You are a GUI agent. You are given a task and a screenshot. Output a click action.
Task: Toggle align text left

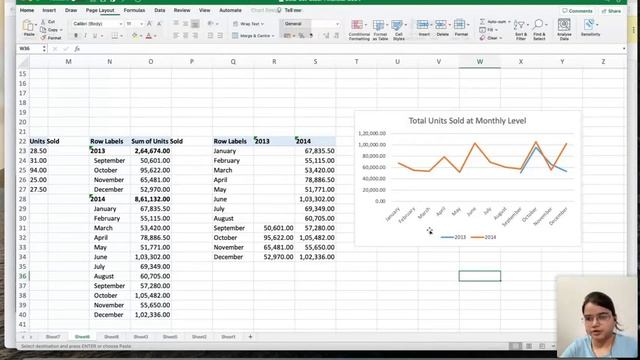pyautogui.click(x=176, y=36)
